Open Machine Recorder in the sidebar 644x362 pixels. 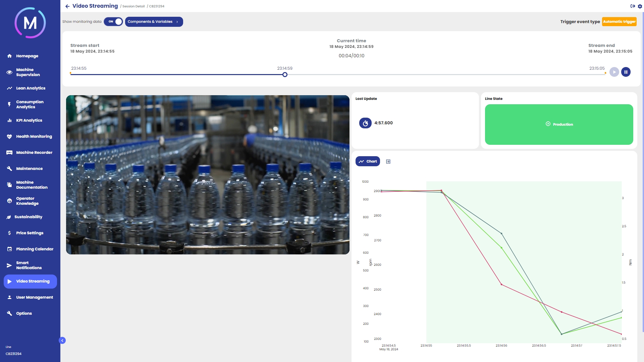(34, 153)
